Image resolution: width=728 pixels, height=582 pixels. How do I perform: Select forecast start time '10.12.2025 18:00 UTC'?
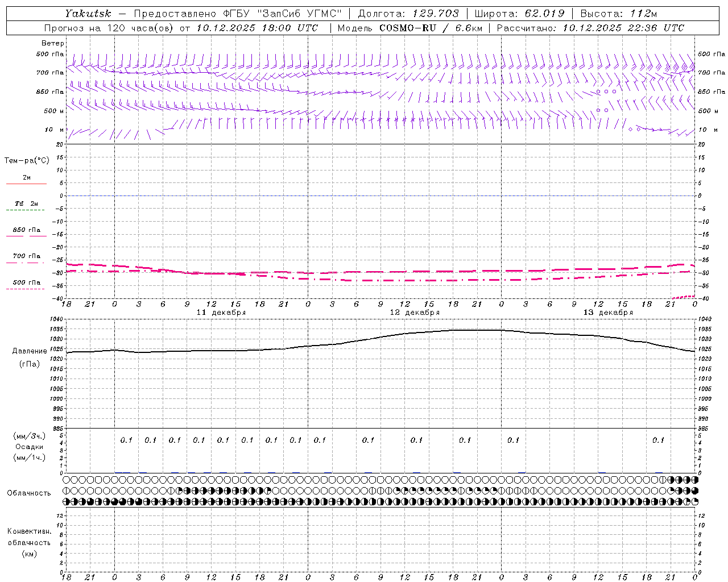click(x=257, y=28)
